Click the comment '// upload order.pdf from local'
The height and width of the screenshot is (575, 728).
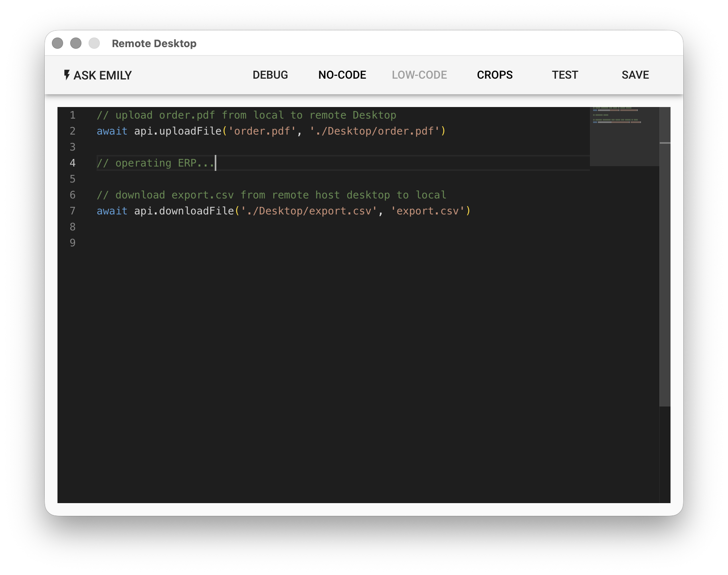[190, 115]
